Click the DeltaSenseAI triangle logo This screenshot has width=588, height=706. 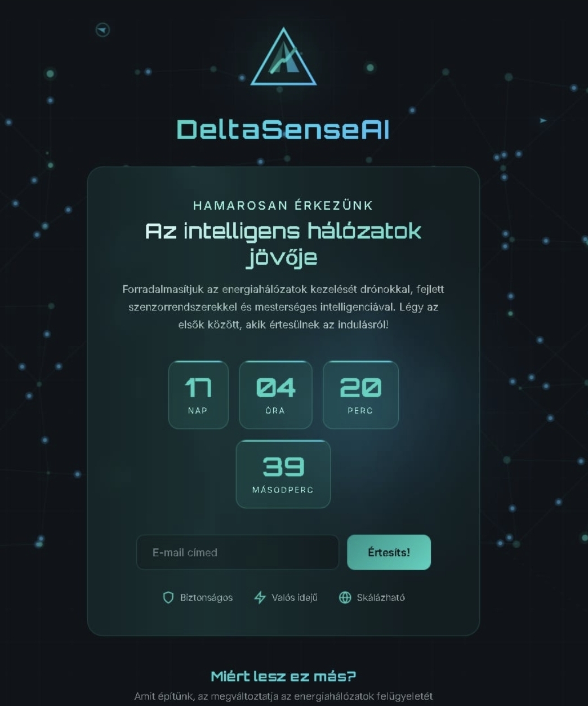pyautogui.click(x=283, y=59)
